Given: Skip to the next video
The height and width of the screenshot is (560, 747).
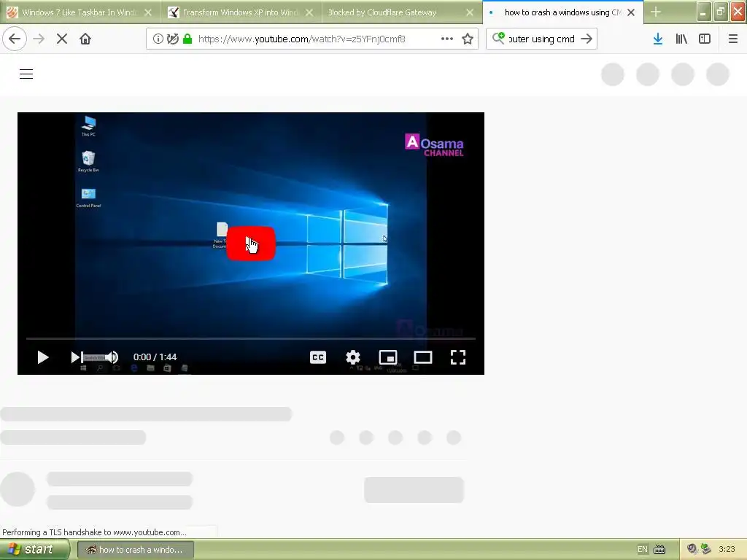Looking at the screenshot, I should [x=76, y=357].
